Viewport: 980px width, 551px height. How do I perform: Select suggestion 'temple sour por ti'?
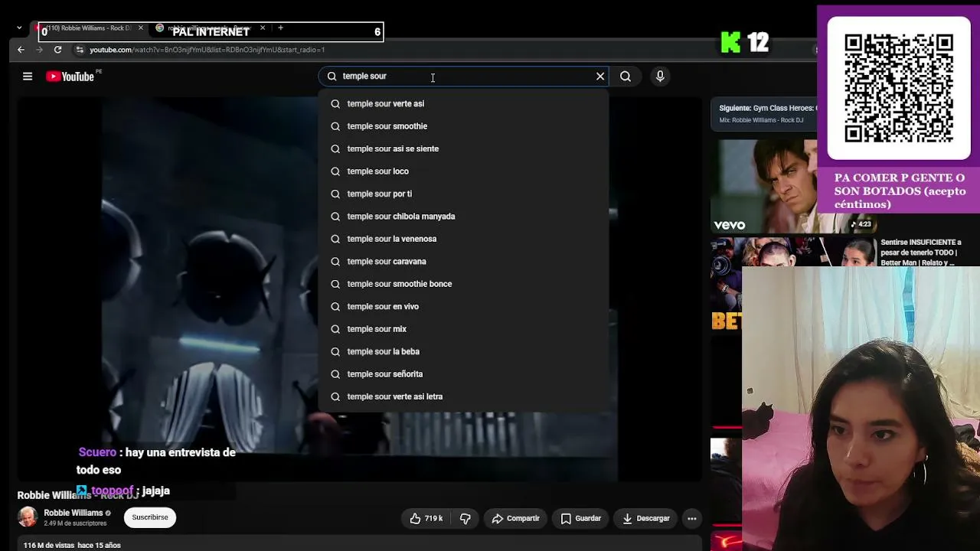point(464,194)
